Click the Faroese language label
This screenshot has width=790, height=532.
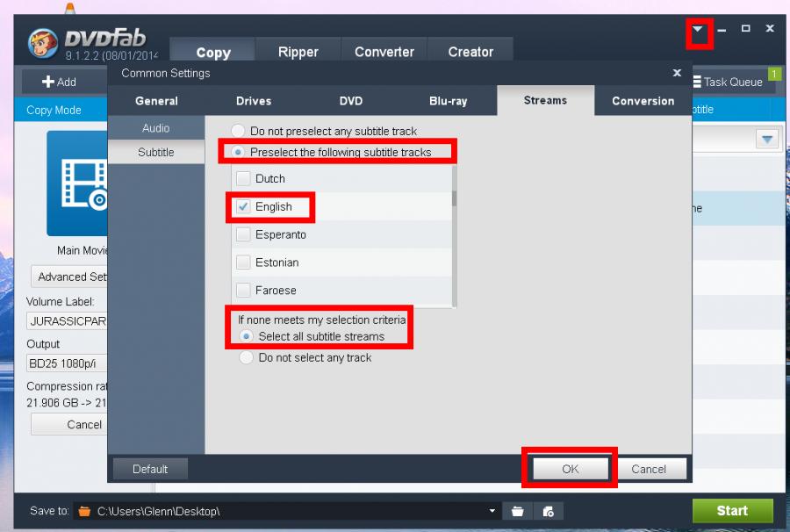pos(276,291)
